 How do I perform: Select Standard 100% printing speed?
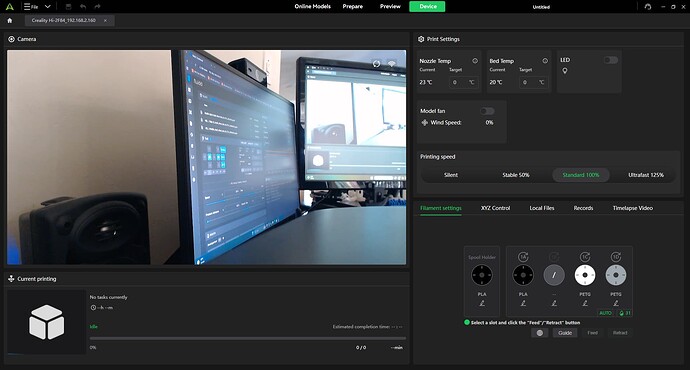click(x=581, y=175)
